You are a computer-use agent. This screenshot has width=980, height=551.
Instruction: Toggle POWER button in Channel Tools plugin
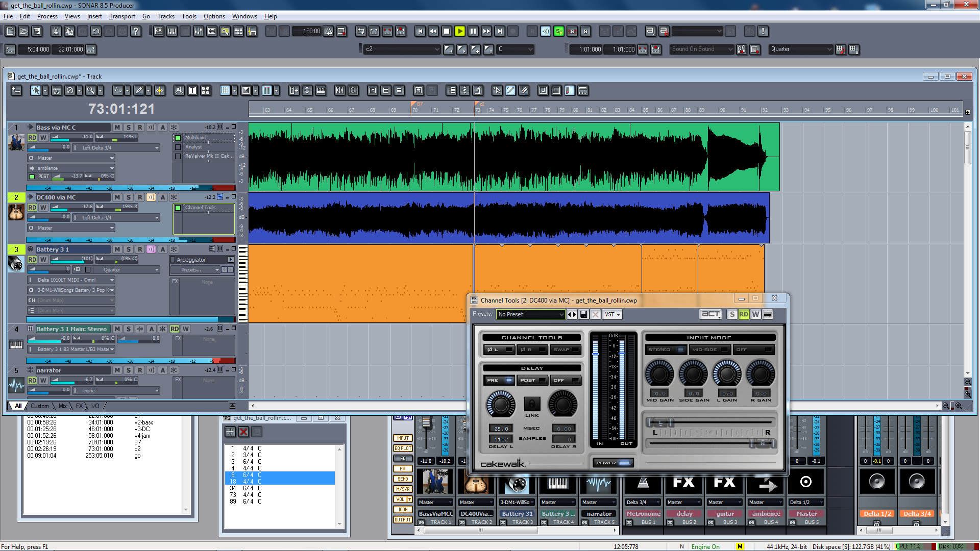(x=613, y=463)
